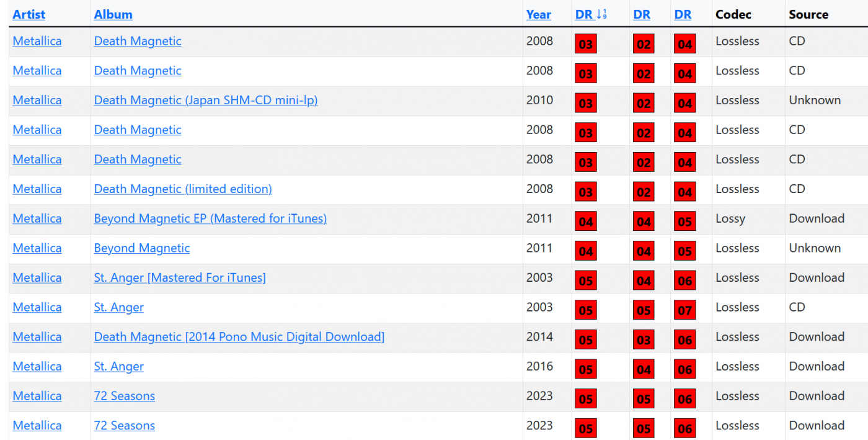Click the red 07 DR badge

pyautogui.click(x=684, y=310)
